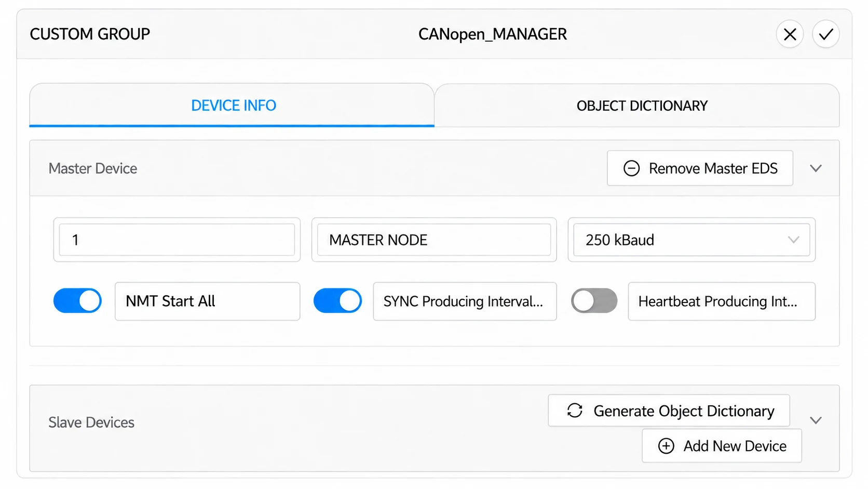
Task: Click the CUSTOM GROUP header text
Action: click(x=90, y=34)
